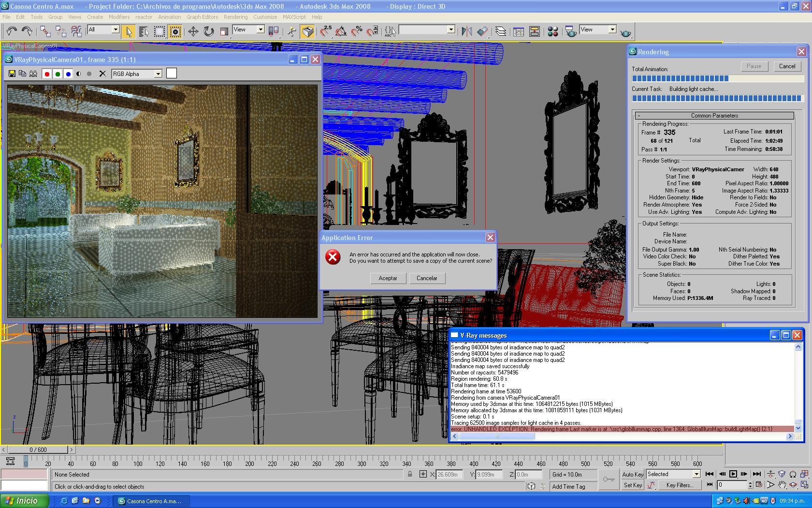The height and width of the screenshot is (508, 812).
Task: Click the Set Key button
Action: tap(633, 485)
